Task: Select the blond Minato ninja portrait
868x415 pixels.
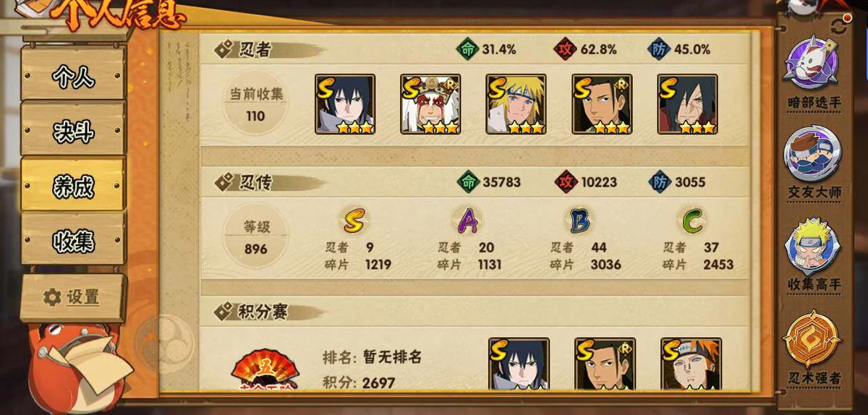Action: 516,104
